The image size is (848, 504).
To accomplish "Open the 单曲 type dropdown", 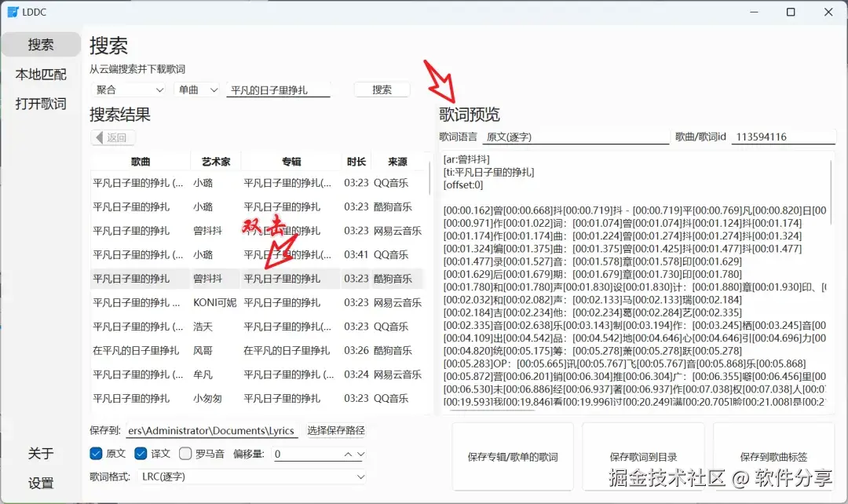I will (197, 89).
